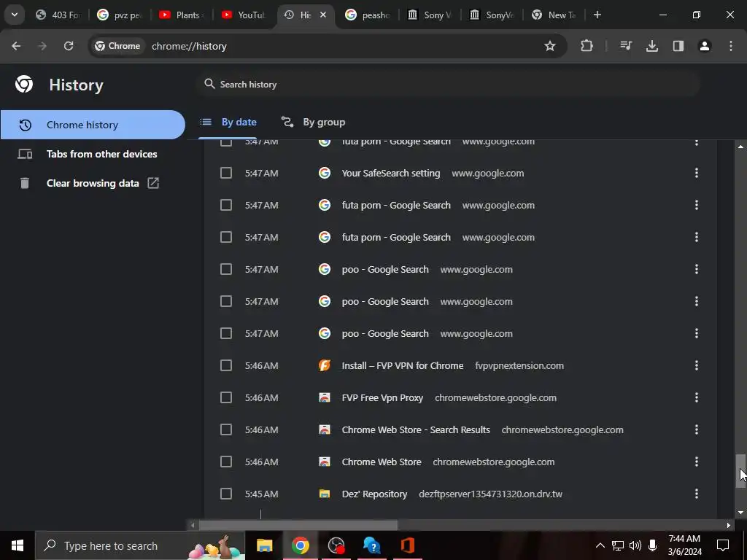The image size is (747, 560).
Task: Click the trash icon beside Clear browsing data
Action: pyautogui.click(x=25, y=183)
